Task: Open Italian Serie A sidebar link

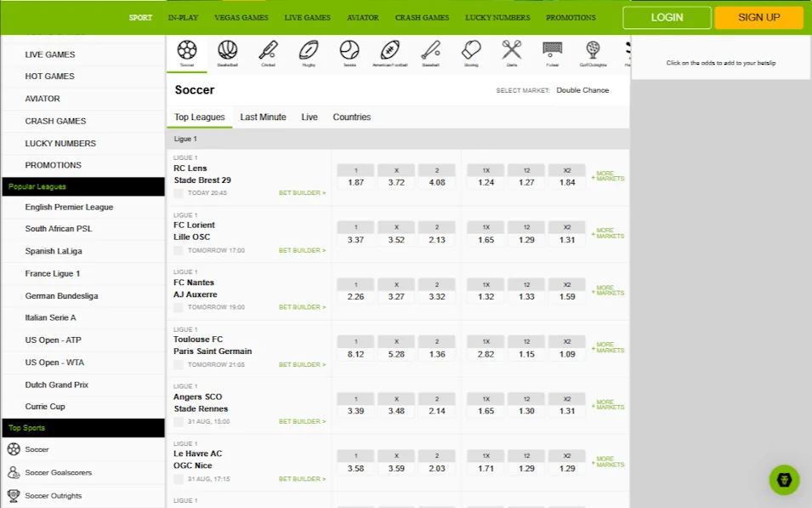Action: pyautogui.click(x=50, y=317)
